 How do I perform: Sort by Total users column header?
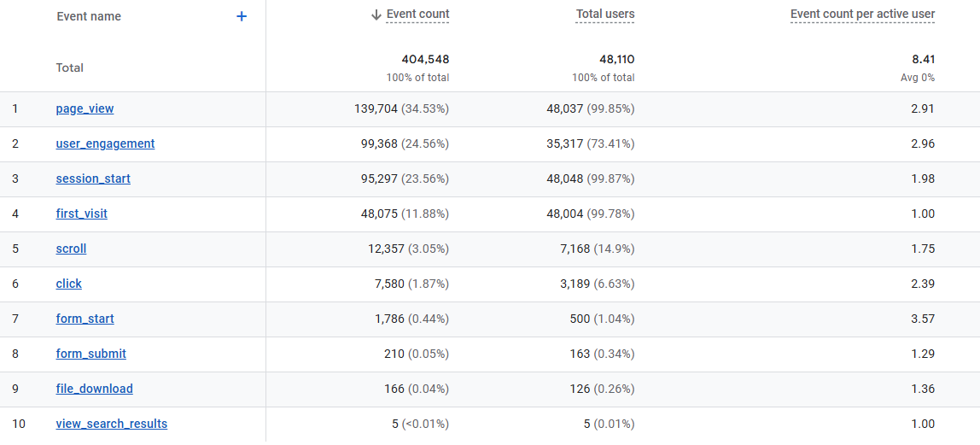coord(604,15)
